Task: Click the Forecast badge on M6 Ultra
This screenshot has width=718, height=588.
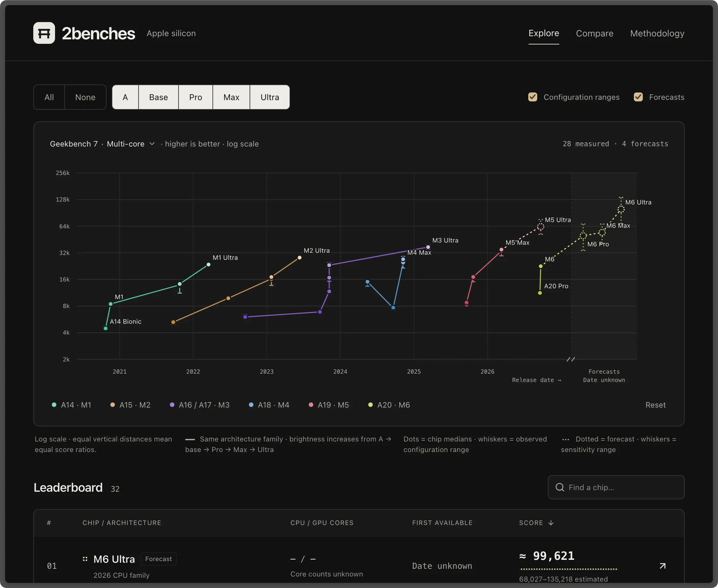Action: click(x=158, y=559)
